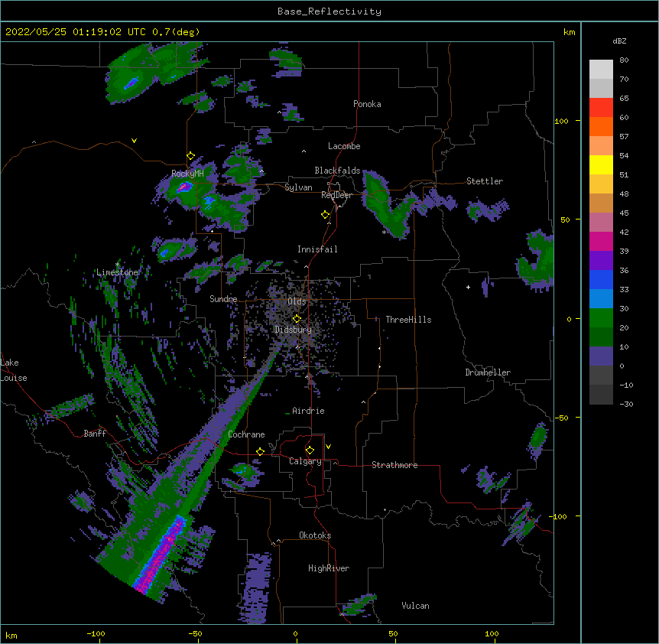Click the Banff town label

point(95,434)
